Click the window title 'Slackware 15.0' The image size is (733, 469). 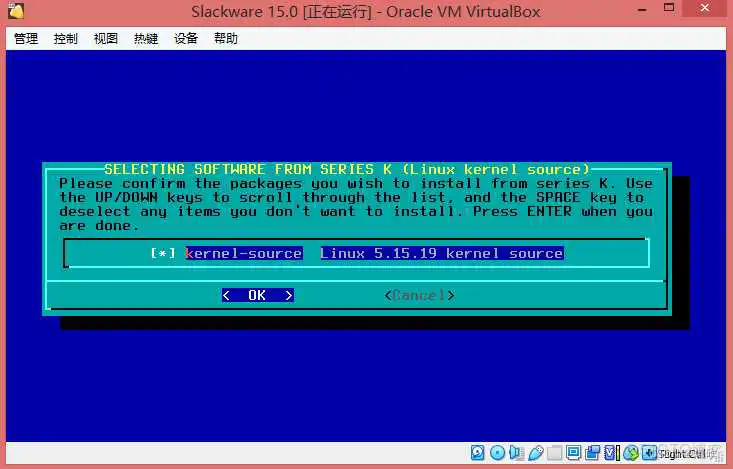click(x=244, y=12)
